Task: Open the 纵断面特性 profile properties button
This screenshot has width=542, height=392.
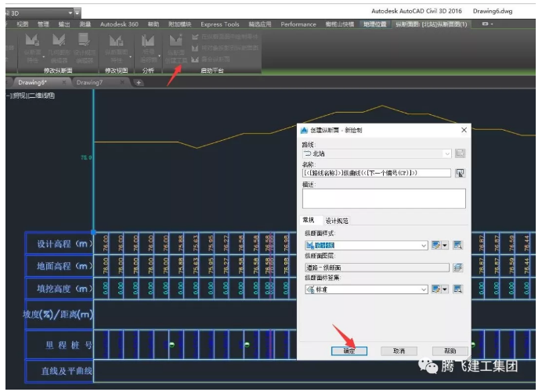Action: pos(32,49)
